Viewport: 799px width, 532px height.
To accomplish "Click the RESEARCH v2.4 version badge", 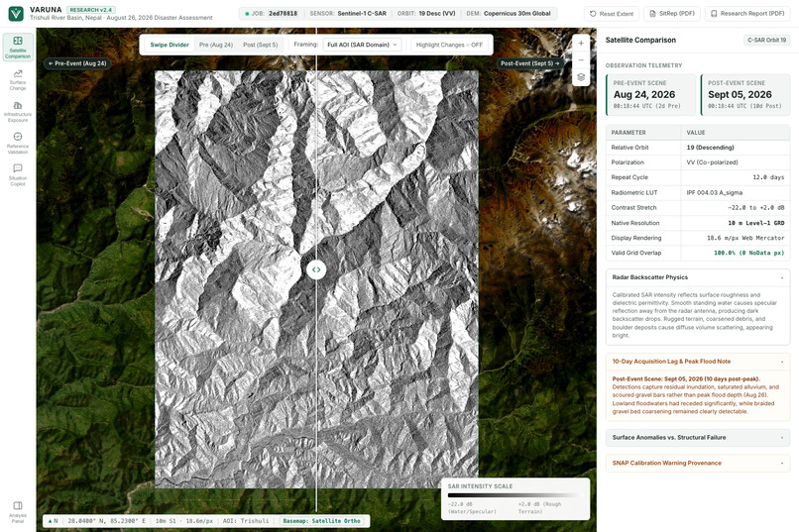I will point(91,10).
